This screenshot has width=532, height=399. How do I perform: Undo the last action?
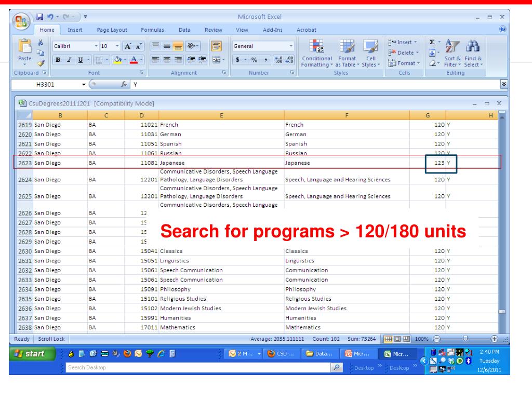tap(50, 17)
